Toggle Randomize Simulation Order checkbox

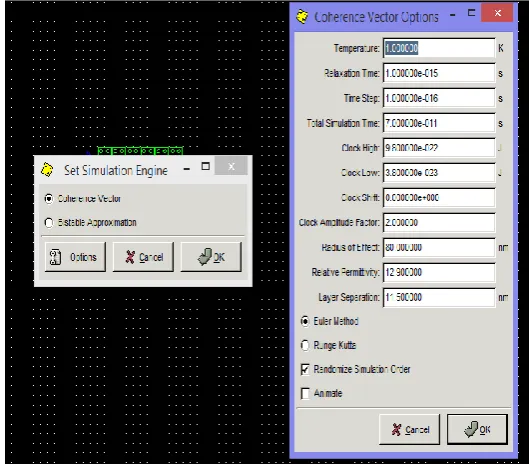[305, 370]
